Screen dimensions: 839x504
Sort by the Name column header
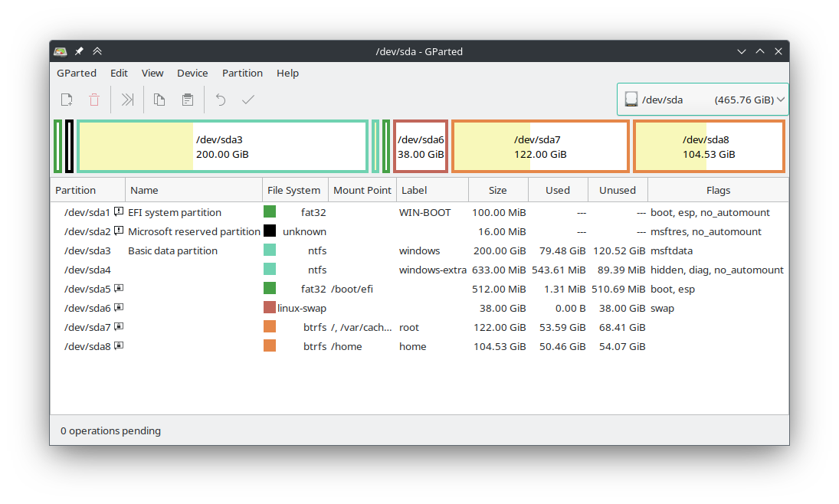pyautogui.click(x=194, y=191)
